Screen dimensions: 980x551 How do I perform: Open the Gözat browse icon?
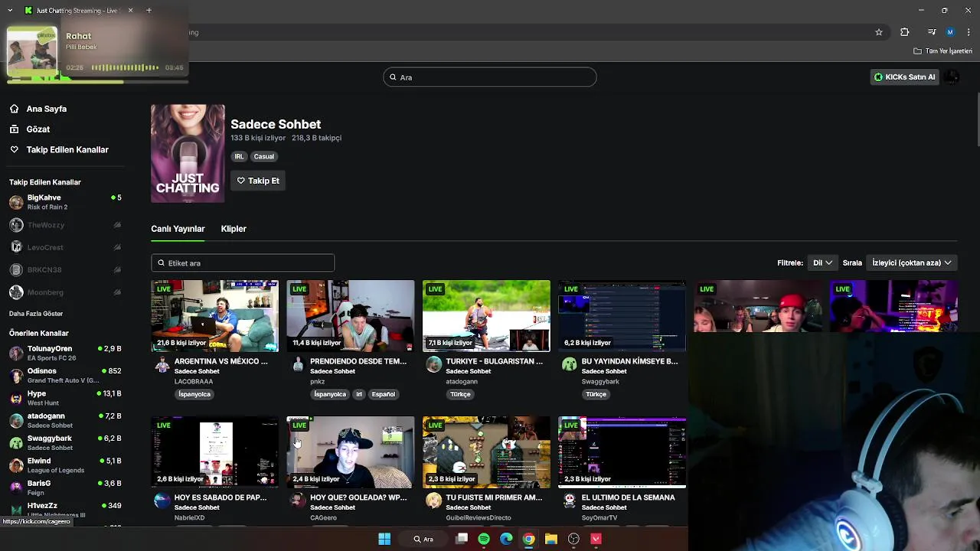(14, 129)
